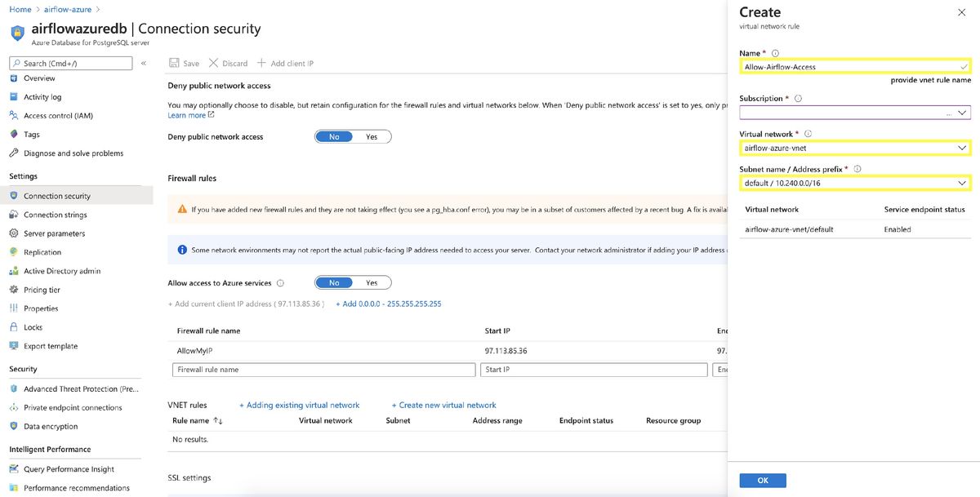
Task: Click the Tags icon in sidebar
Action: point(14,135)
